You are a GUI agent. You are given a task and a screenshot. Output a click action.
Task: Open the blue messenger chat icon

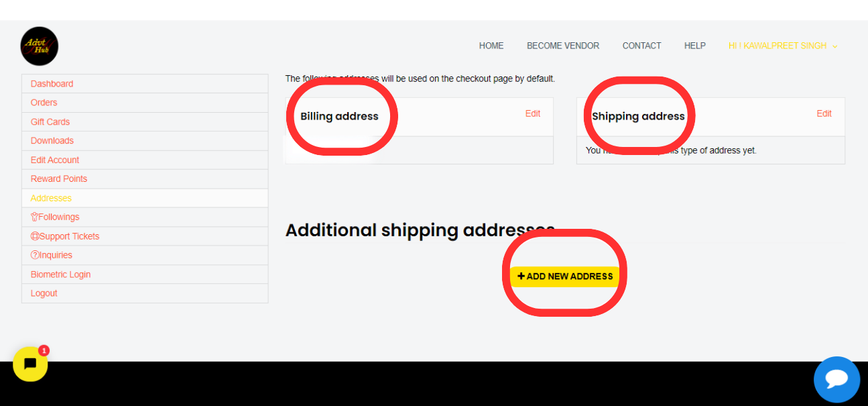836,379
